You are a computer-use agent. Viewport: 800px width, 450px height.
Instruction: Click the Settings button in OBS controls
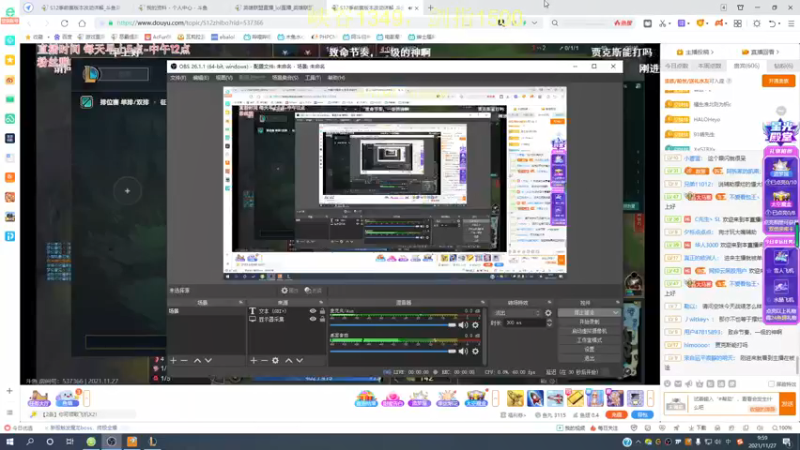pyautogui.click(x=588, y=349)
